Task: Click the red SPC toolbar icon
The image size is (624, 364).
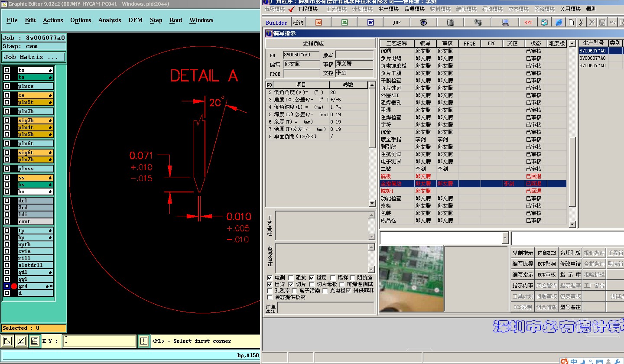Action: [528, 23]
